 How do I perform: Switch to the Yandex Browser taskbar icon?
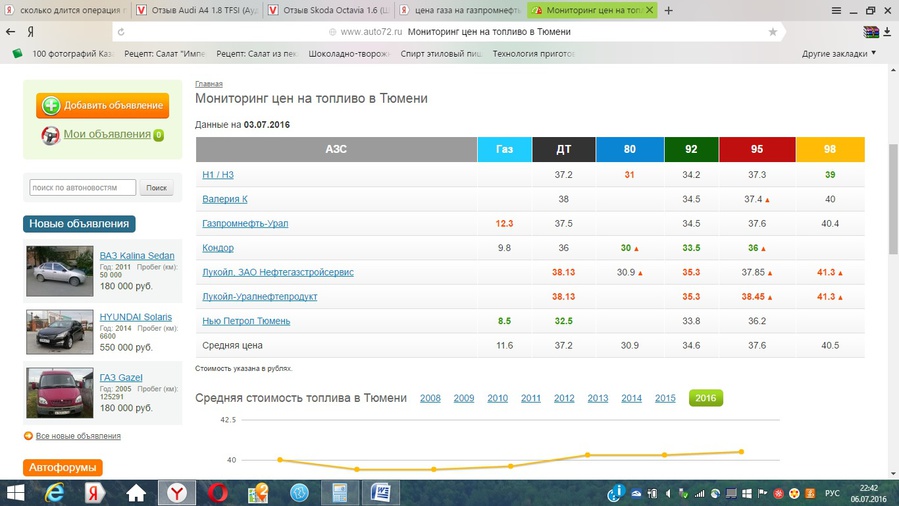[177, 493]
